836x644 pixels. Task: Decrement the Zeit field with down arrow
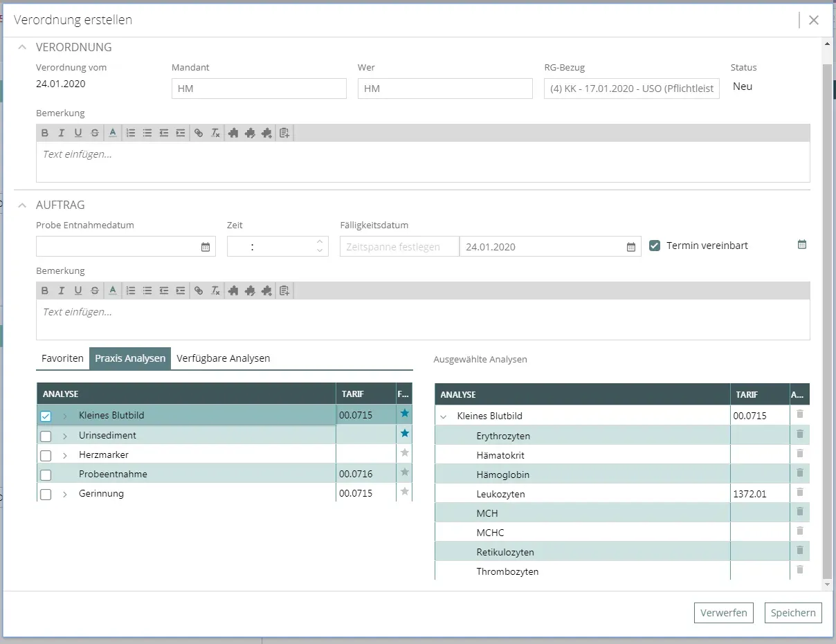[320, 250]
